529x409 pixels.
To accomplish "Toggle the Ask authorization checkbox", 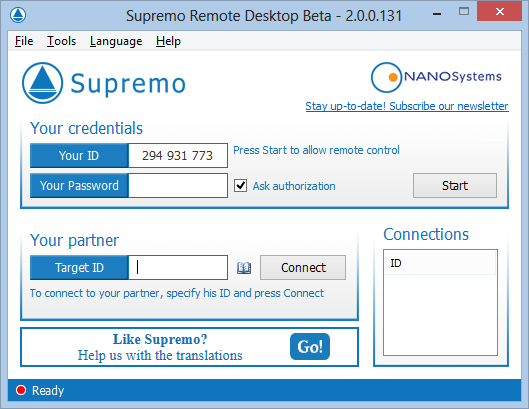I will pos(240,186).
